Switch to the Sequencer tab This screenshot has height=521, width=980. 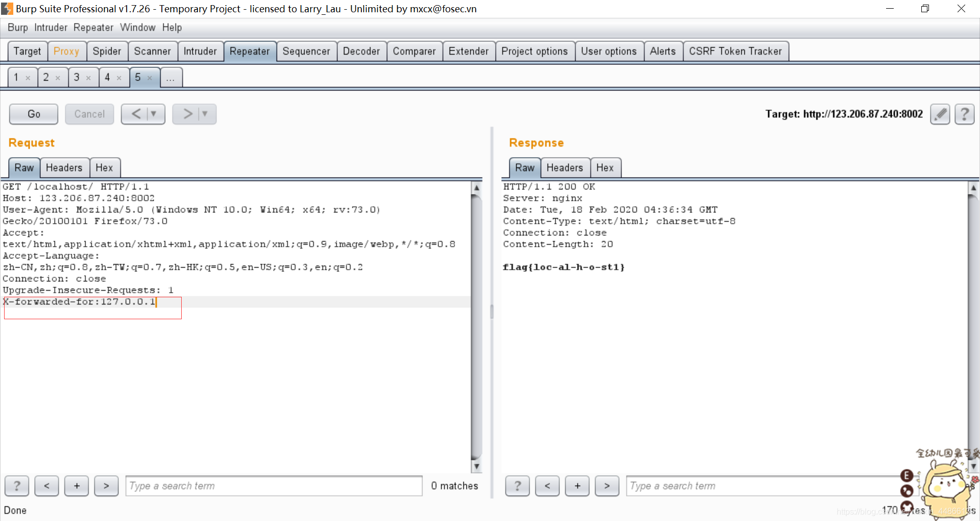tap(306, 51)
